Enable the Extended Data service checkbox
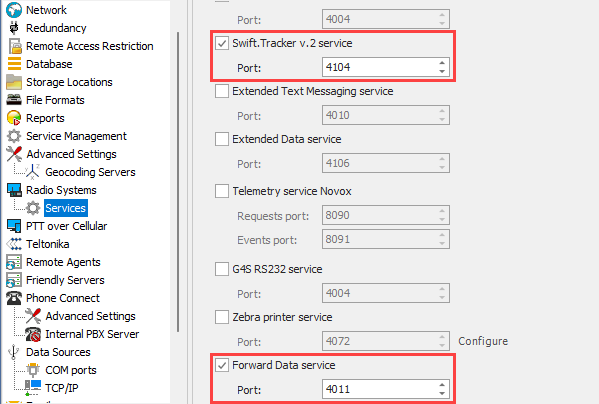This screenshot has height=404, width=599. (222, 139)
